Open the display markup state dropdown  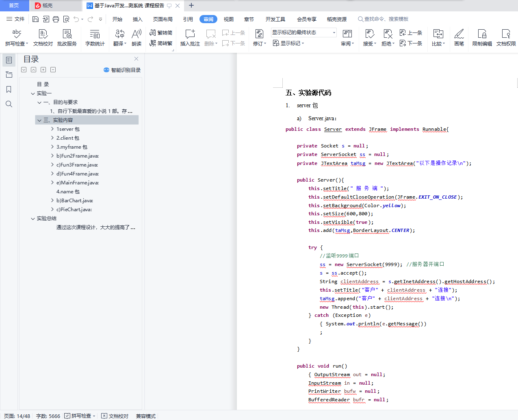[304, 32]
